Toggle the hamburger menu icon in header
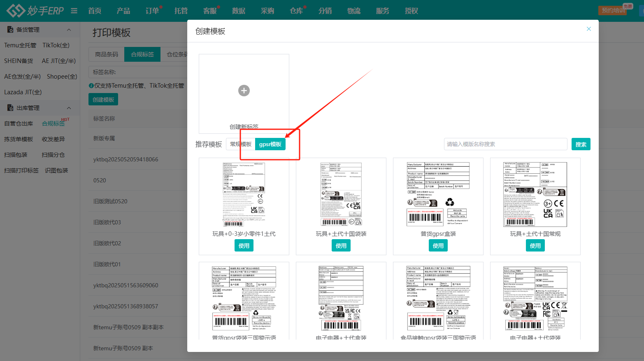644x361 pixels. pyautogui.click(x=74, y=11)
